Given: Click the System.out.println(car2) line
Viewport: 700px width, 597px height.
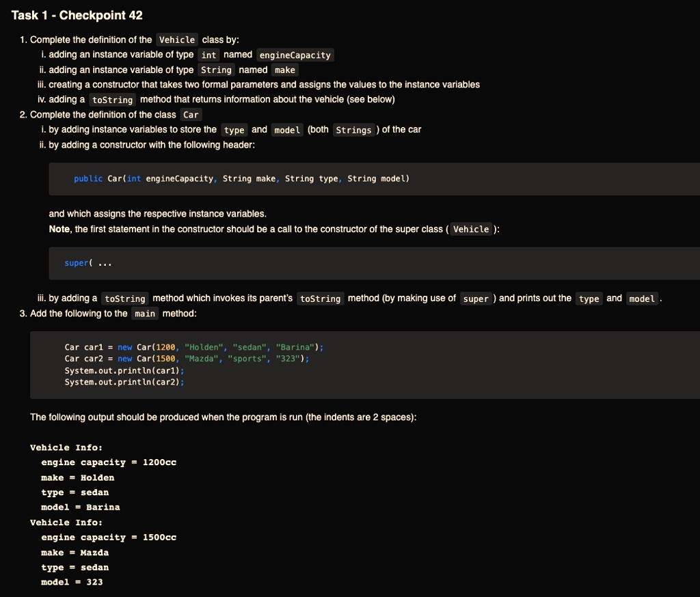Looking at the screenshot, I should pos(124,383).
